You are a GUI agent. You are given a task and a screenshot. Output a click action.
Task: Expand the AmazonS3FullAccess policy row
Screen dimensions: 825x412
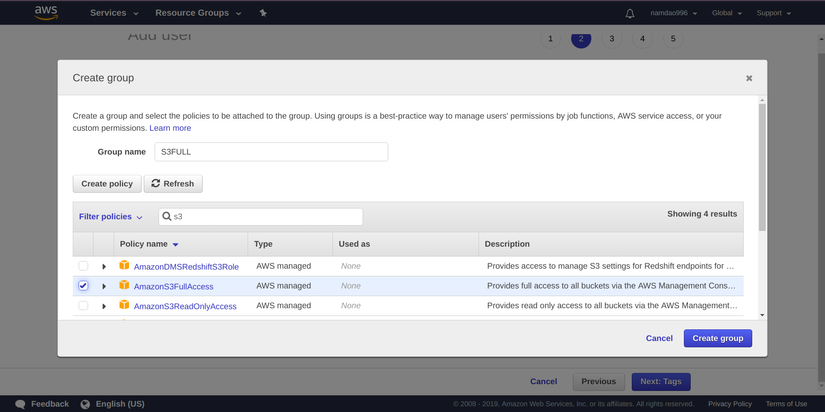pyautogui.click(x=104, y=287)
